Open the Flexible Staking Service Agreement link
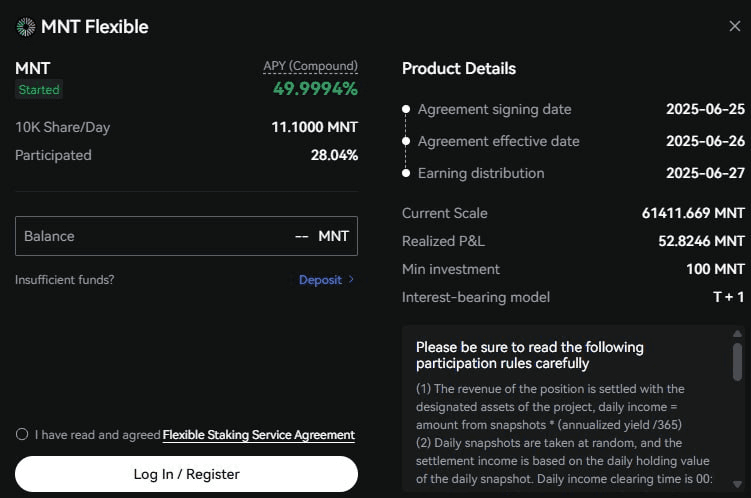Image resolution: width=751 pixels, height=498 pixels. 259,435
